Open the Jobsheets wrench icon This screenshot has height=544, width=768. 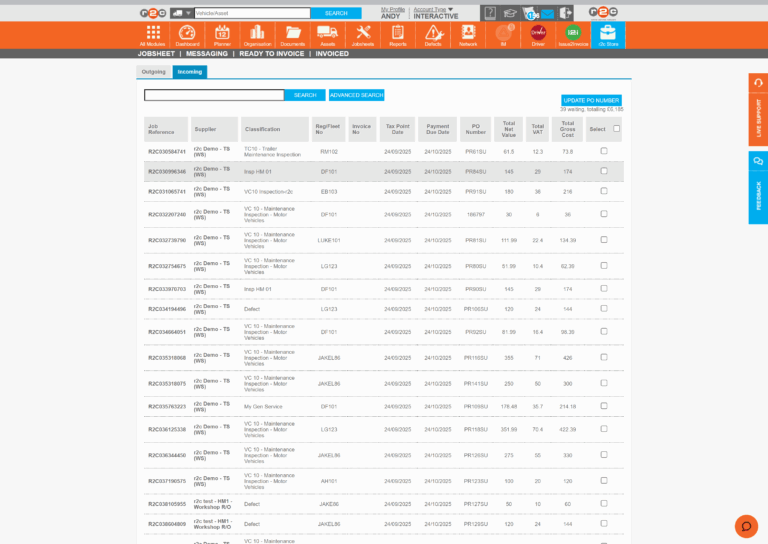[363, 35]
